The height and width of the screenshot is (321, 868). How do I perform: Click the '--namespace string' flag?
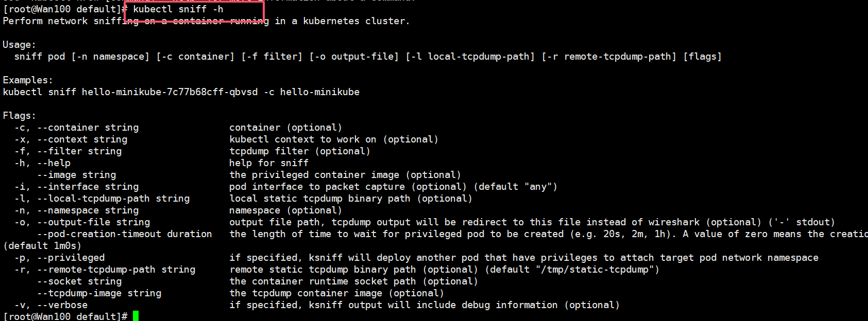coord(88,210)
